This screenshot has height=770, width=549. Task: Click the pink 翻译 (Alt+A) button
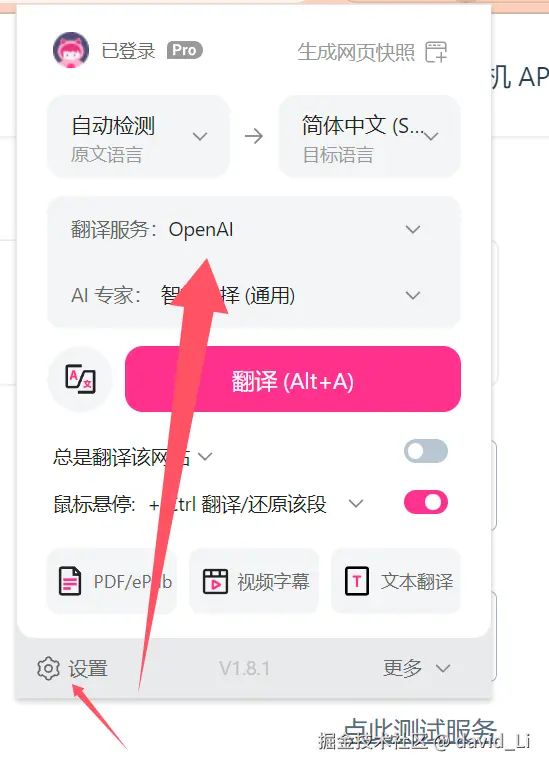pos(293,379)
